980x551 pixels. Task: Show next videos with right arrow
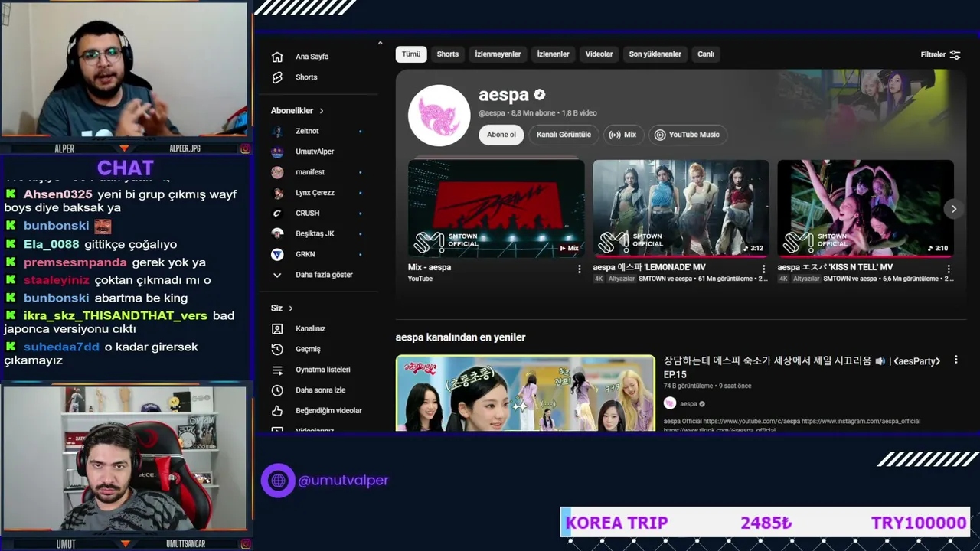point(954,208)
